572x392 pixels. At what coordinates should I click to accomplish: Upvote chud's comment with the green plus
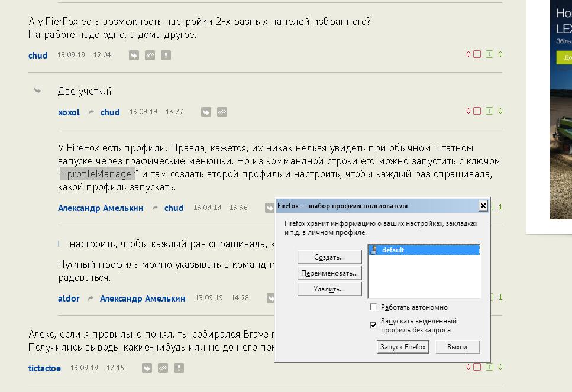pyautogui.click(x=489, y=54)
